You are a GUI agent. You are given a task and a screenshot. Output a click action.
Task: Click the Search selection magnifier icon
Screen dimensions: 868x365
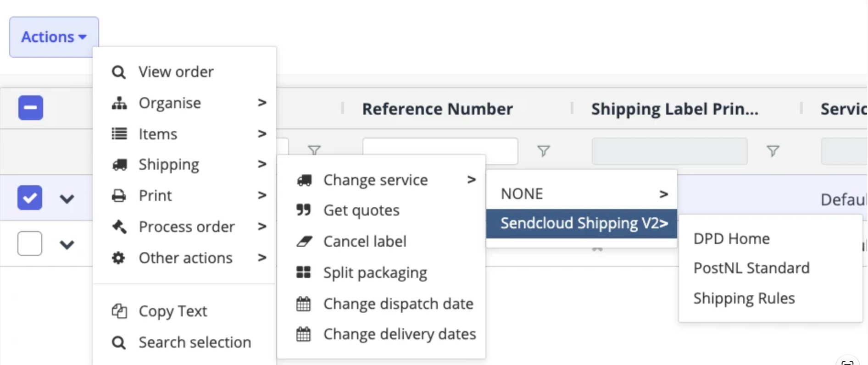coord(119,343)
